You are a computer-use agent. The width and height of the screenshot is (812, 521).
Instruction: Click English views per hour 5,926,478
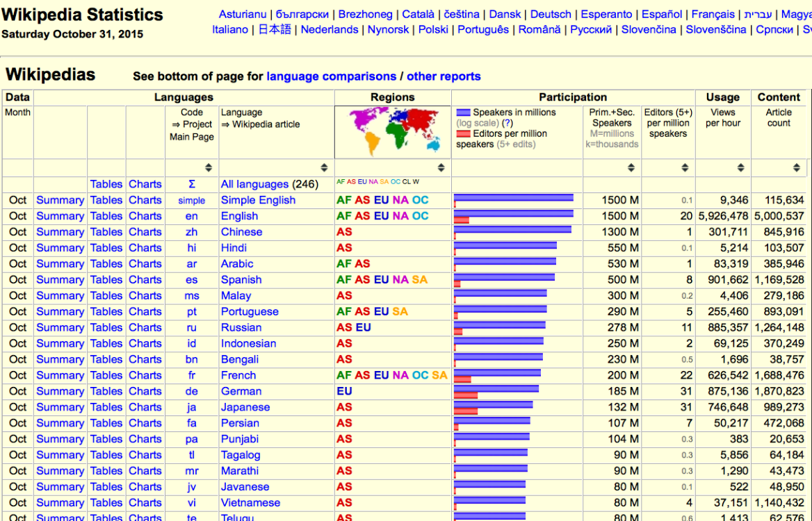723,216
